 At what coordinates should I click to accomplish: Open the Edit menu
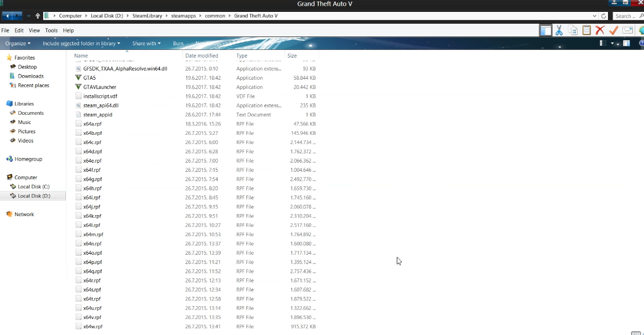(19, 30)
